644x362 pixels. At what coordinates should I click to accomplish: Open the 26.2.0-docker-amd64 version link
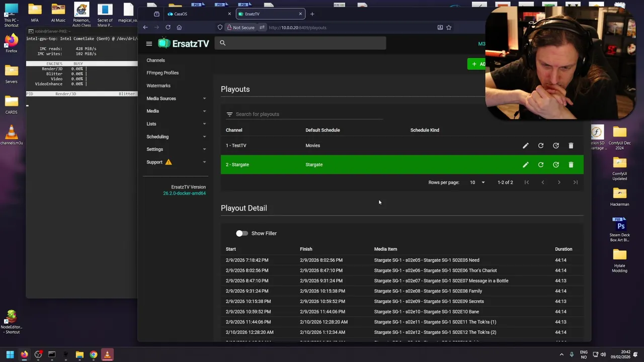[184, 193]
